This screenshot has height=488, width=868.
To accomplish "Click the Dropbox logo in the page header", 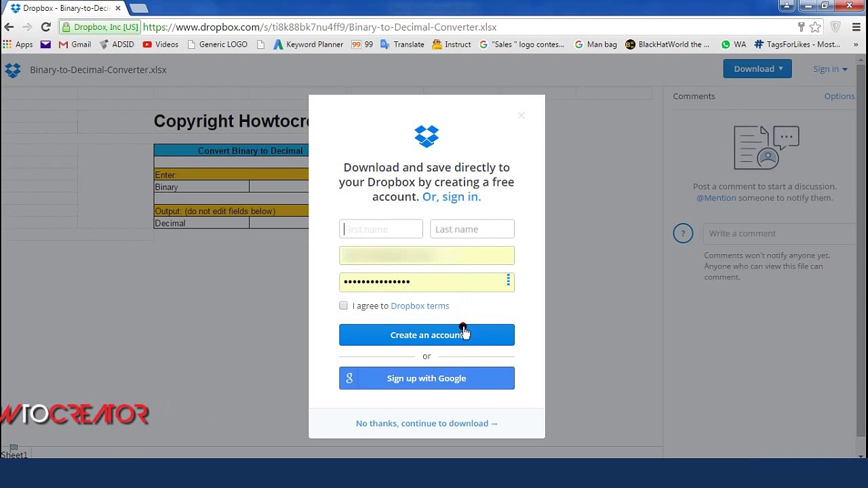I will click(13, 70).
